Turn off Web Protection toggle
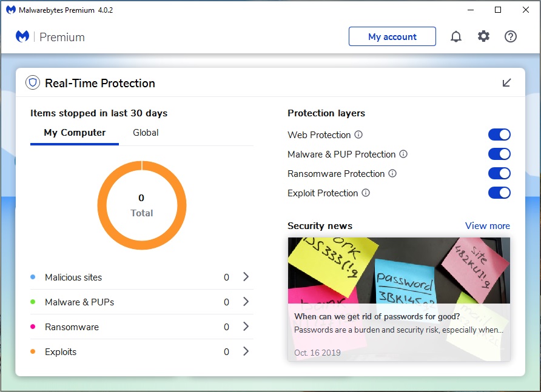The image size is (541, 392). pyautogui.click(x=499, y=135)
